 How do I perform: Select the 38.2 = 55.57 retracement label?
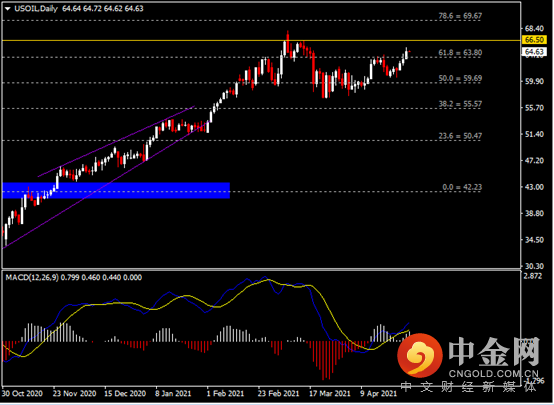point(460,104)
